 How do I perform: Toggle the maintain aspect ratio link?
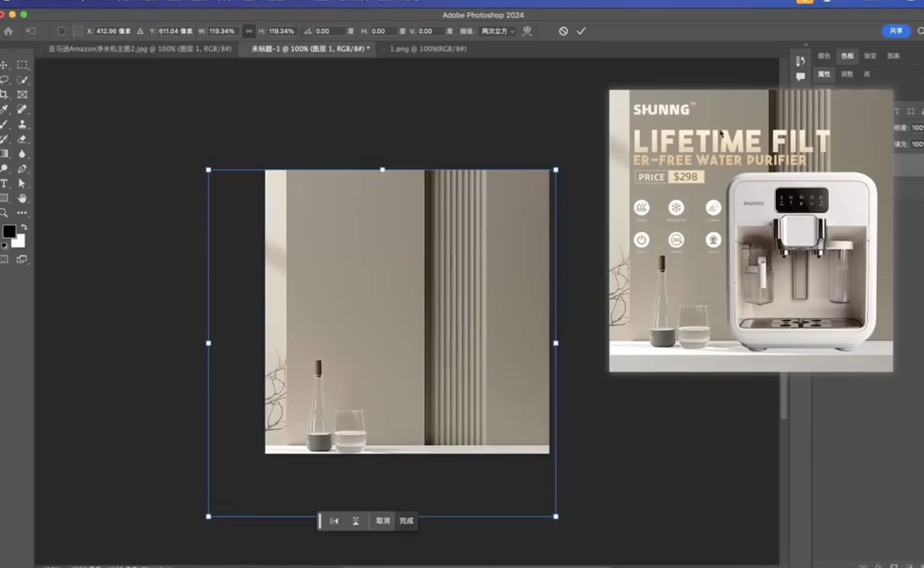tap(249, 31)
